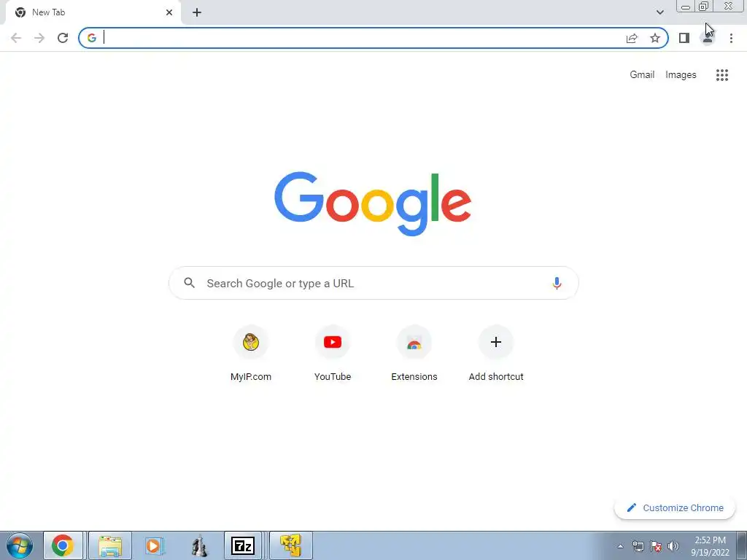Expand the tab search chevron
Screen dimensions: 747x560
point(659,12)
